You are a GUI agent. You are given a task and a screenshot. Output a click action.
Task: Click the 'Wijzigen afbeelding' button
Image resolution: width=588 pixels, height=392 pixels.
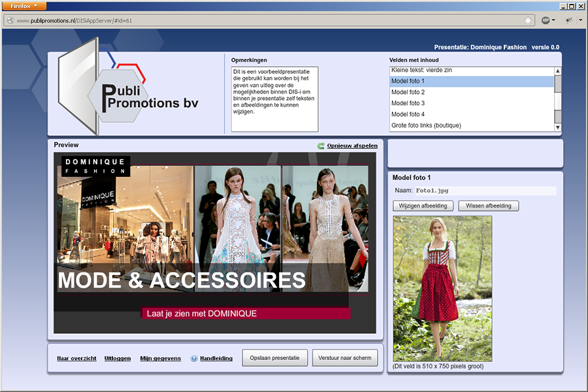(x=423, y=206)
